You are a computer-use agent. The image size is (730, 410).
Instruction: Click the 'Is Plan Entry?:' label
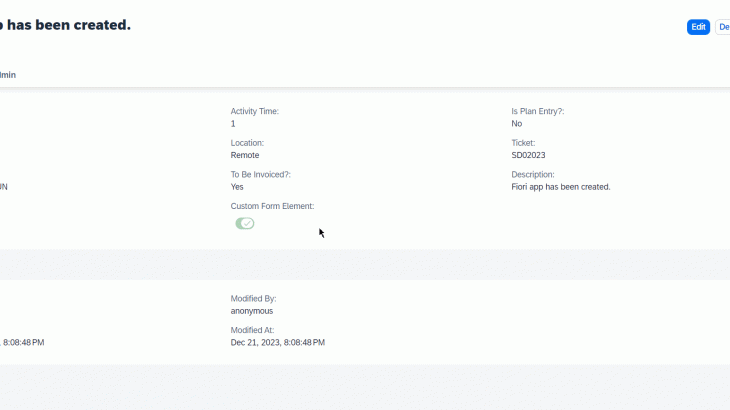tap(538, 111)
